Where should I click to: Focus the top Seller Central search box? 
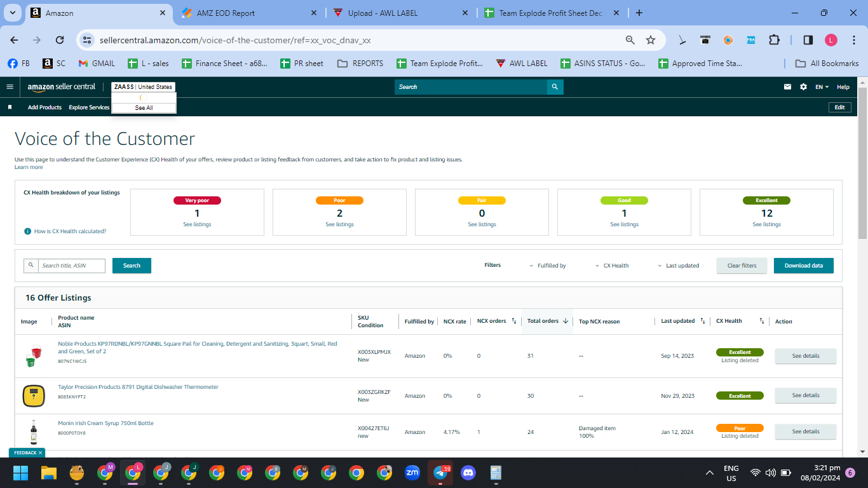pos(471,87)
